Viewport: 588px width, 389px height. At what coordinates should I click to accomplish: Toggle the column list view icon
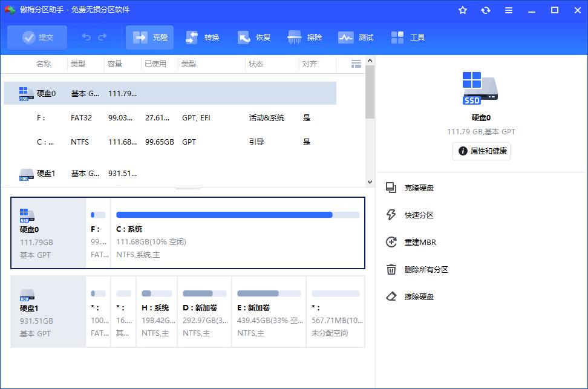[x=356, y=64]
